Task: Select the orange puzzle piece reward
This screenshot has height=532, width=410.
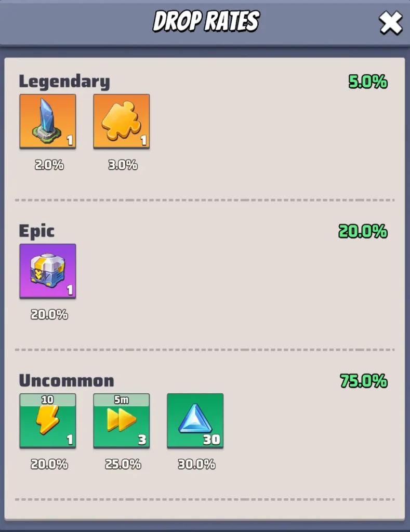Action: point(122,121)
